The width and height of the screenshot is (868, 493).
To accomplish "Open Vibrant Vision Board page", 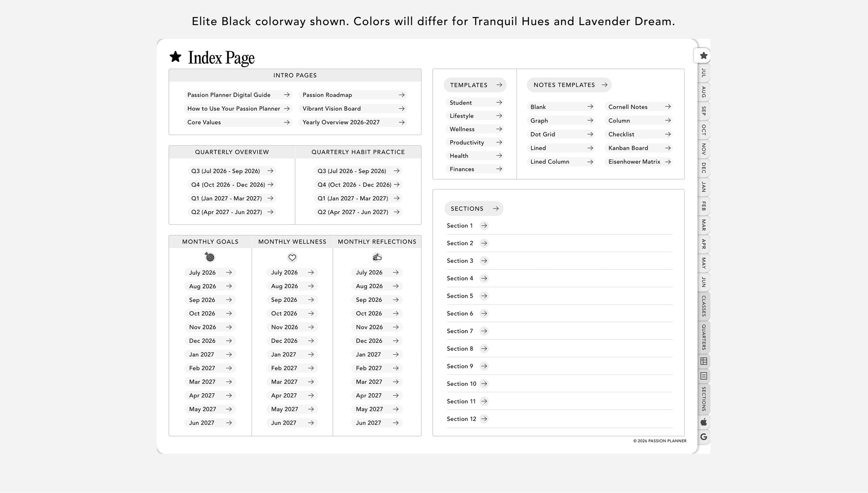I will point(352,108).
